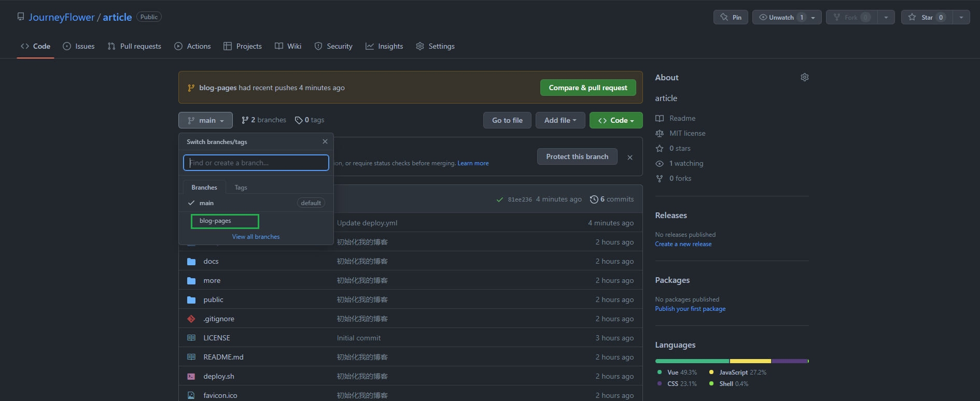
Task: Click Compare & pull request
Action: (x=588, y=88)
